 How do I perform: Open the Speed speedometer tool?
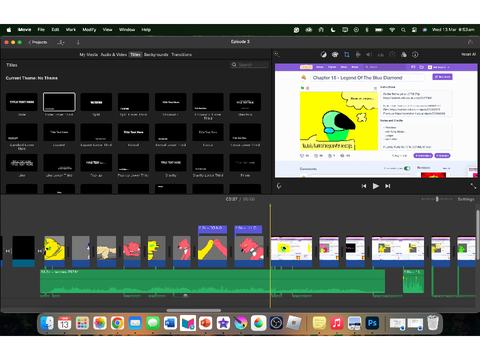(x=392, y=55)
